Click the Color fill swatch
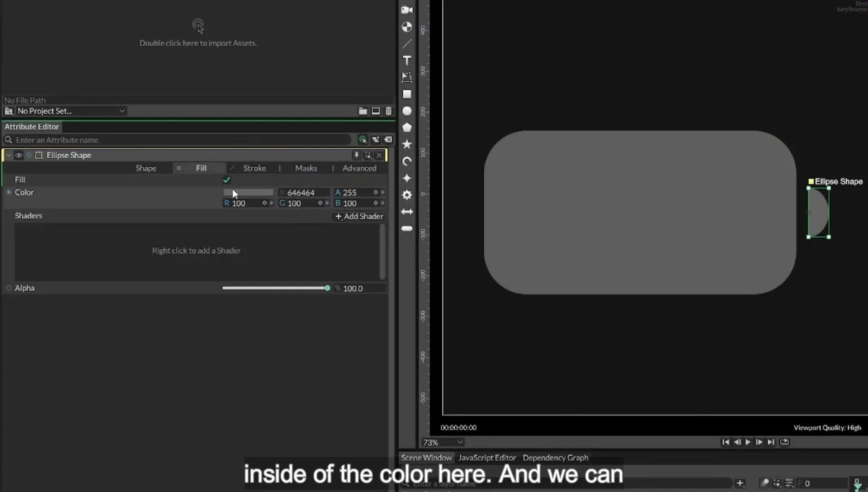The height and width of the screenshot is (492, 868). tap(248, 192)
